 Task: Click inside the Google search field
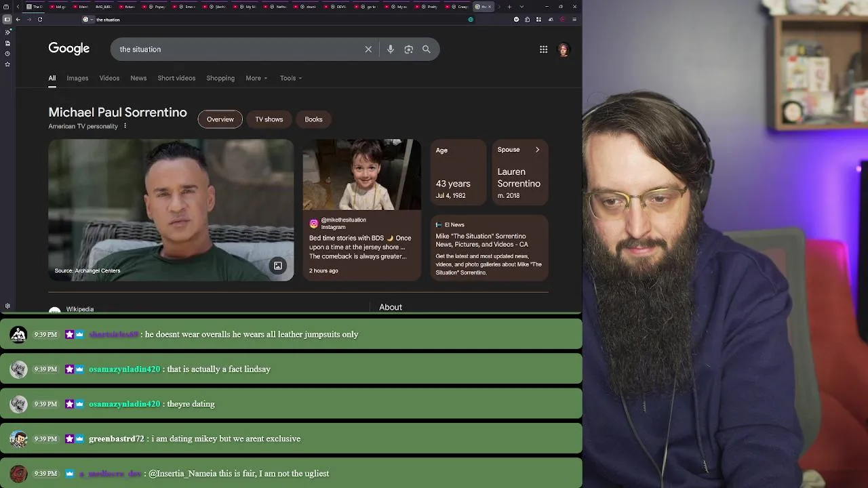237,49
